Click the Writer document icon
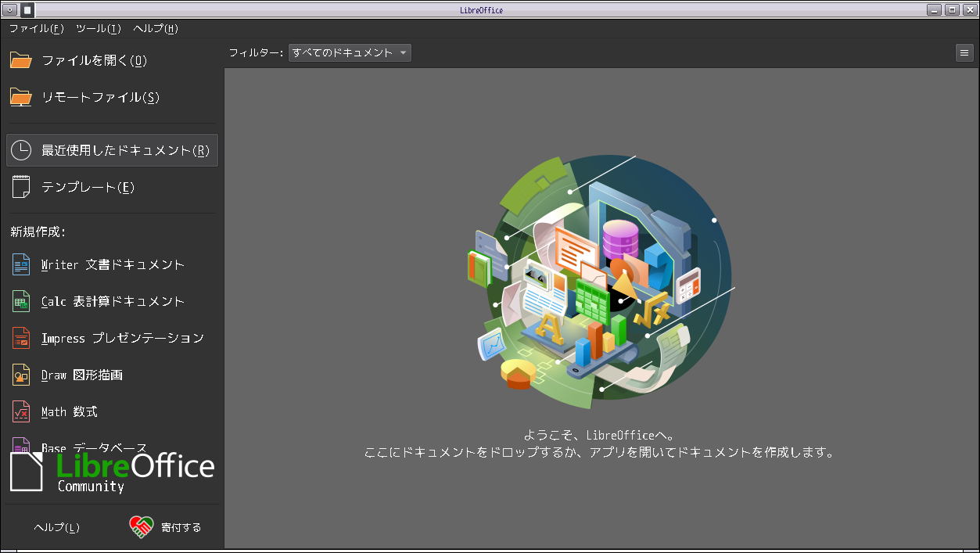Viewport: 980px width, 553px height. pos(21,264)
